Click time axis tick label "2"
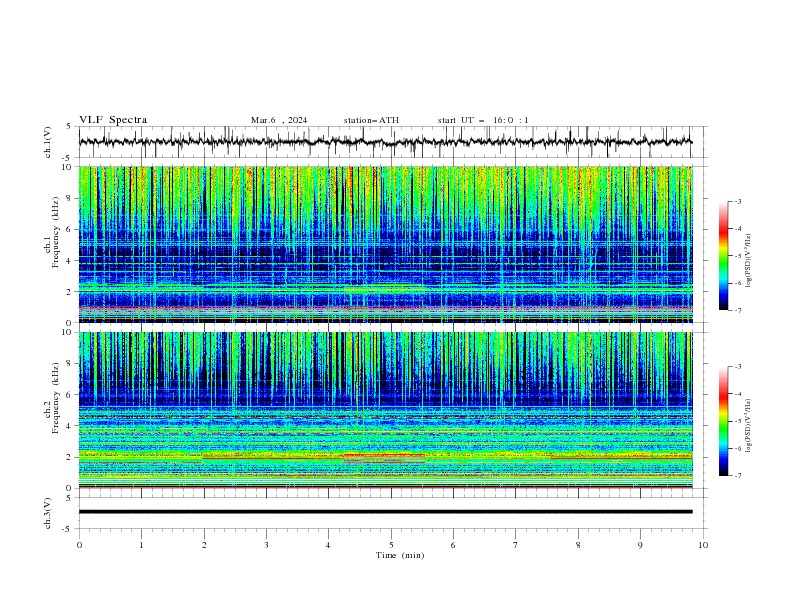Screen dimensions: 792x612 tap(204, 545)
